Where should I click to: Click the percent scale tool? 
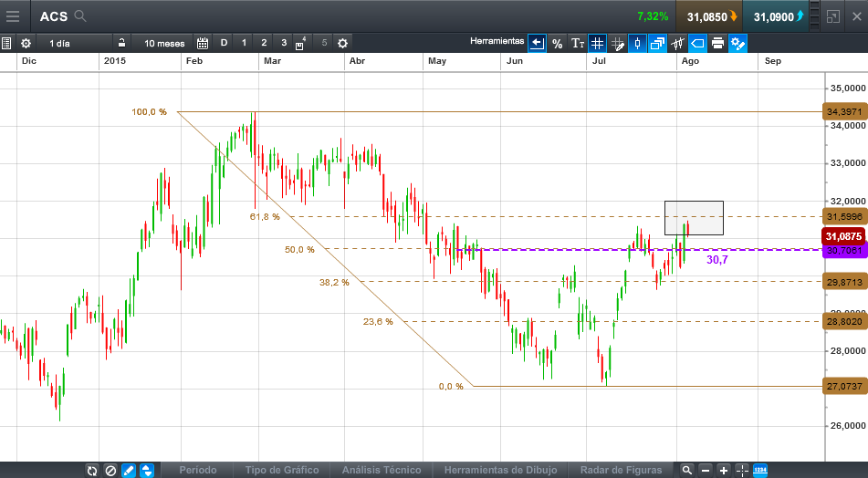[x=557, y=43]
